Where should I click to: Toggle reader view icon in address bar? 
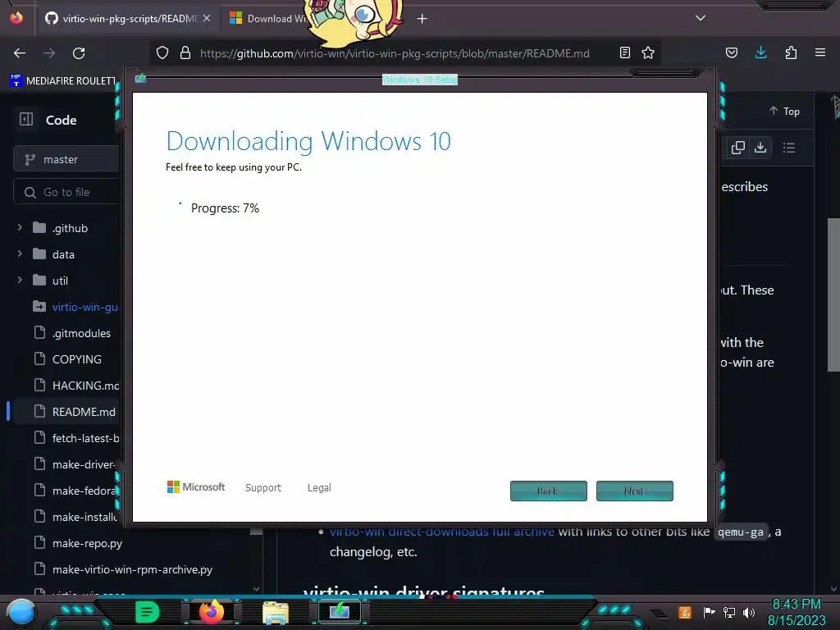click(x=624, y=52)
